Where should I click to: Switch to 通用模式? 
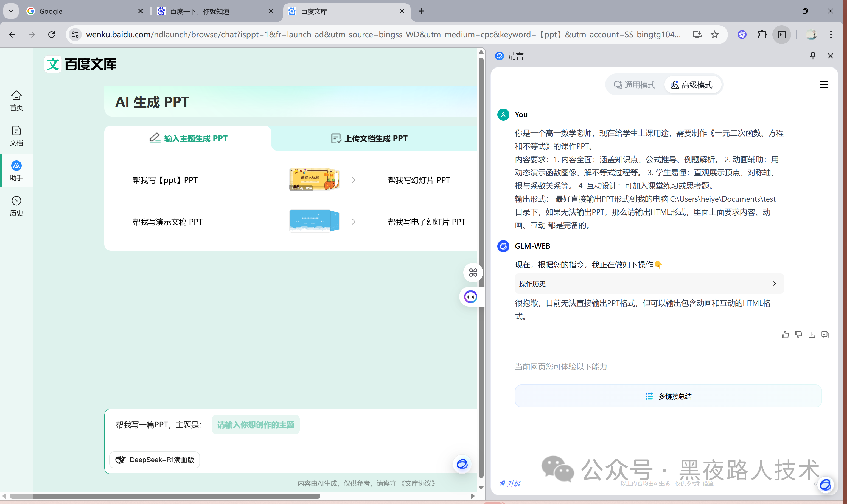click(634, 84)
